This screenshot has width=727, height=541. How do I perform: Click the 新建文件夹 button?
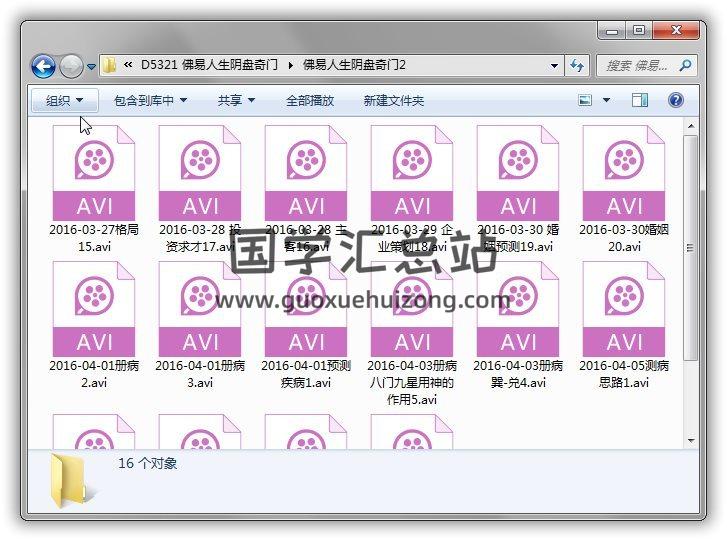coord(393,100)
